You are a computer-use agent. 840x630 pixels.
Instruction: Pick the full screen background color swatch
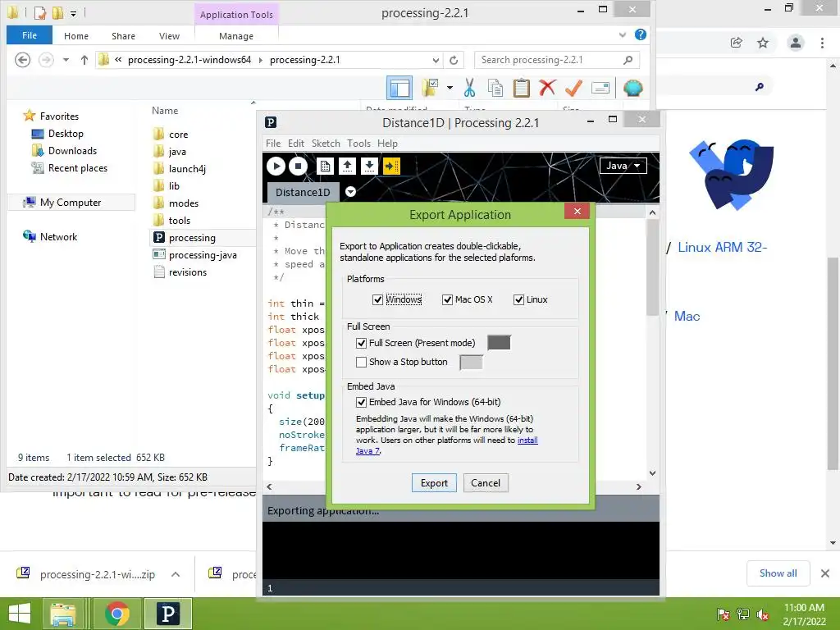pyautogui.click(x=499, y=343)
